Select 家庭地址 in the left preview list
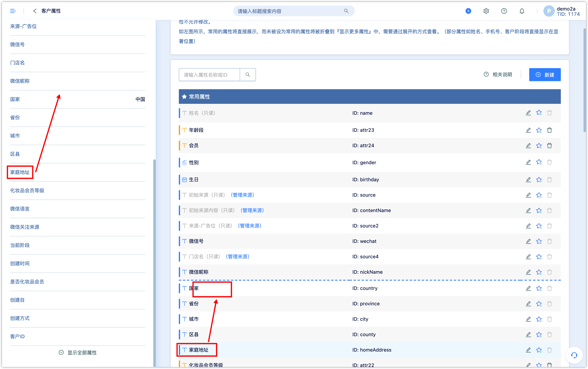The height and width of the screenshot is (369, 588). pyautogui.click(x=20, y=172)
